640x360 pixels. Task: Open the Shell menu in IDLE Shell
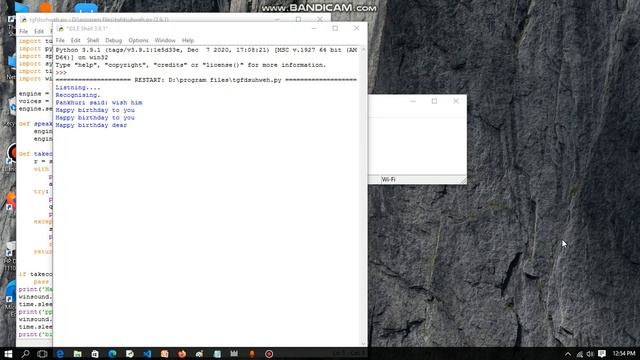click(93, 40)
